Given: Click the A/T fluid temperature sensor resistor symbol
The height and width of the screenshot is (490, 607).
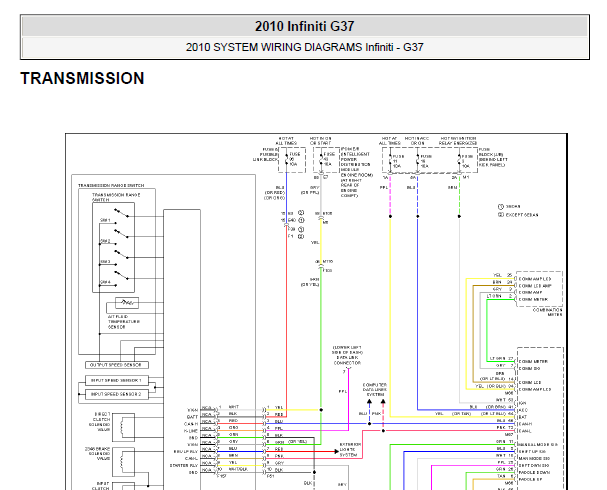Looking at the screenshot, I should click(x=127, y=303).
